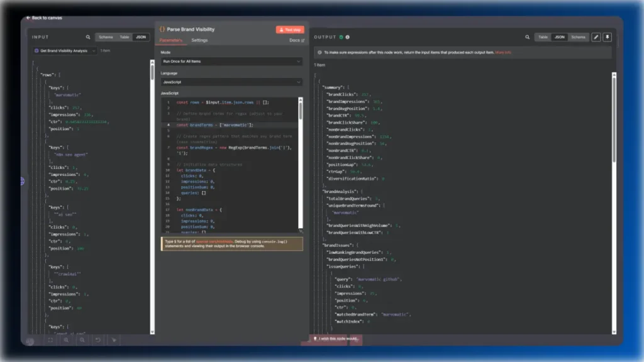644x362 pixels.
Task: Switch INPUT view to Schema
Action: pos(106,37)
